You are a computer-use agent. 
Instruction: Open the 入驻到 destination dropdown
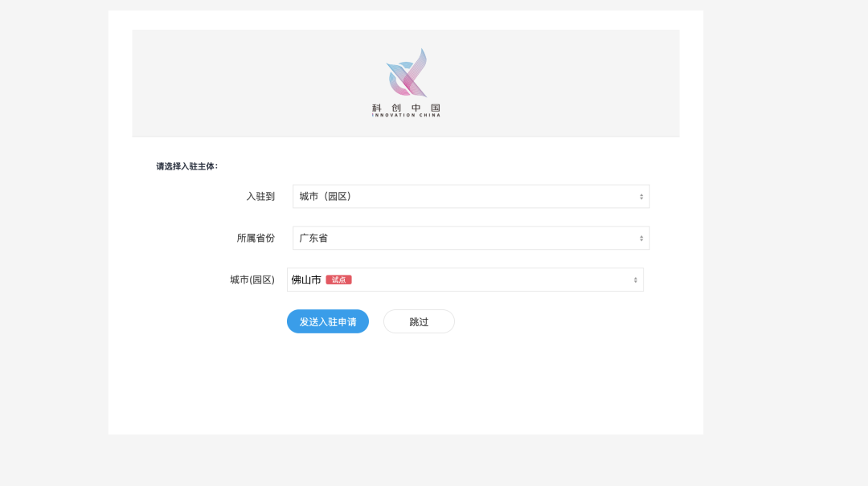(471, 196)
